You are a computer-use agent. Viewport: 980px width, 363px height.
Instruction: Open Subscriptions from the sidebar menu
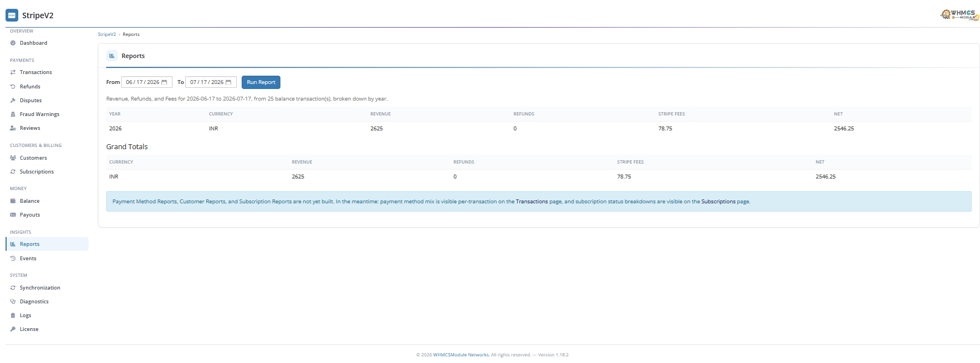47,172
